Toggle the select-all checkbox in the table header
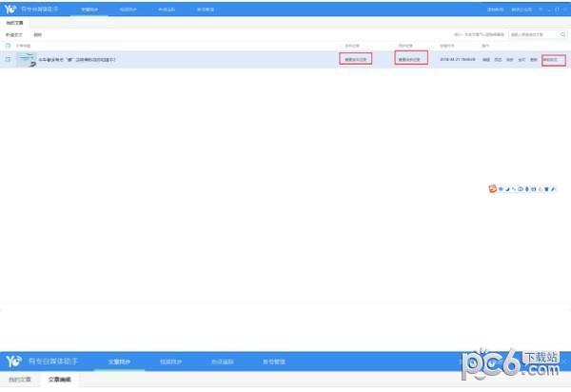This screenshot has height=392, width=571. click(9, 45)
